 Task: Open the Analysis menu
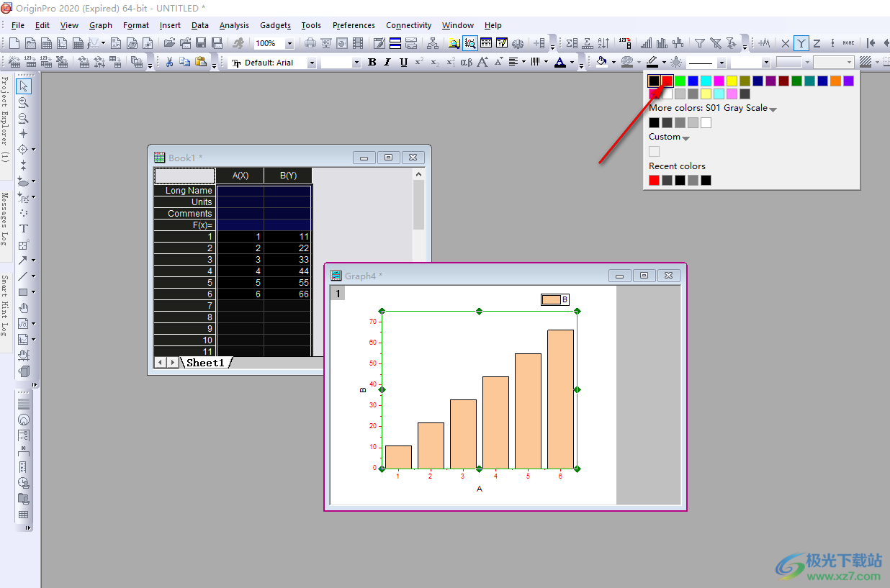(x=234, y=25)
